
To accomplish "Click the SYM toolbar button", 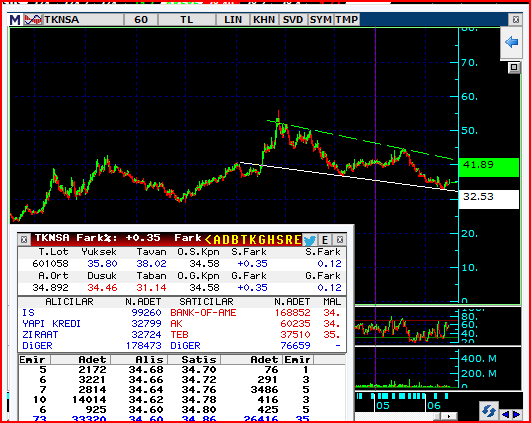I will pyautogui.click(x=321, y=20).
